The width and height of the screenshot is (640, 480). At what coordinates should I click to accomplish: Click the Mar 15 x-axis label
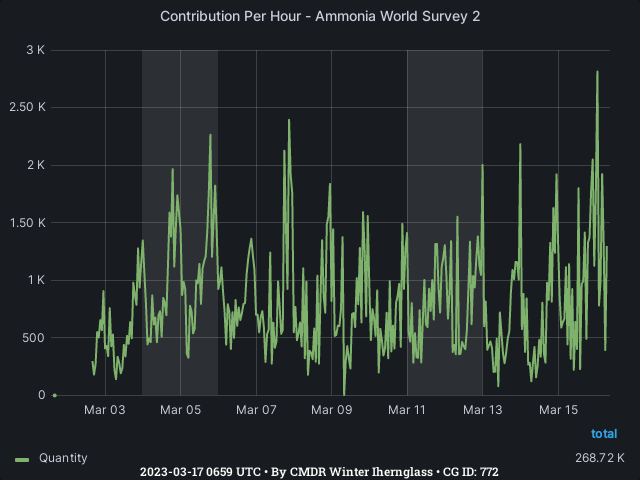(558, 410)
